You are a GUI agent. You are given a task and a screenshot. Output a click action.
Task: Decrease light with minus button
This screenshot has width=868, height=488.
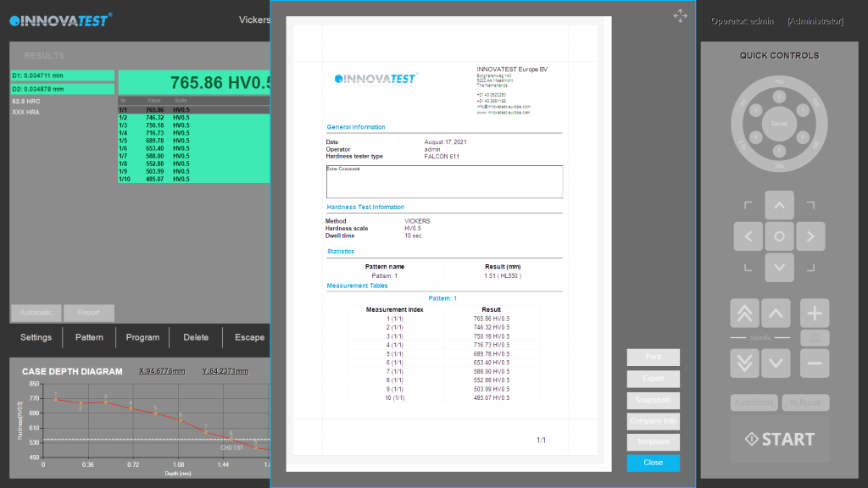pos(815,363)
